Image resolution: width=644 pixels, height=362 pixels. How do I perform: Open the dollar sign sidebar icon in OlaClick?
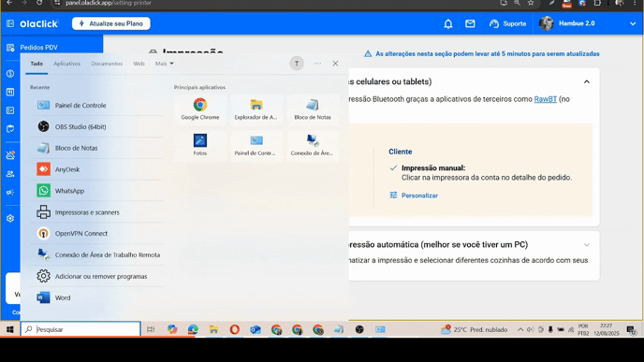[10, 74]
